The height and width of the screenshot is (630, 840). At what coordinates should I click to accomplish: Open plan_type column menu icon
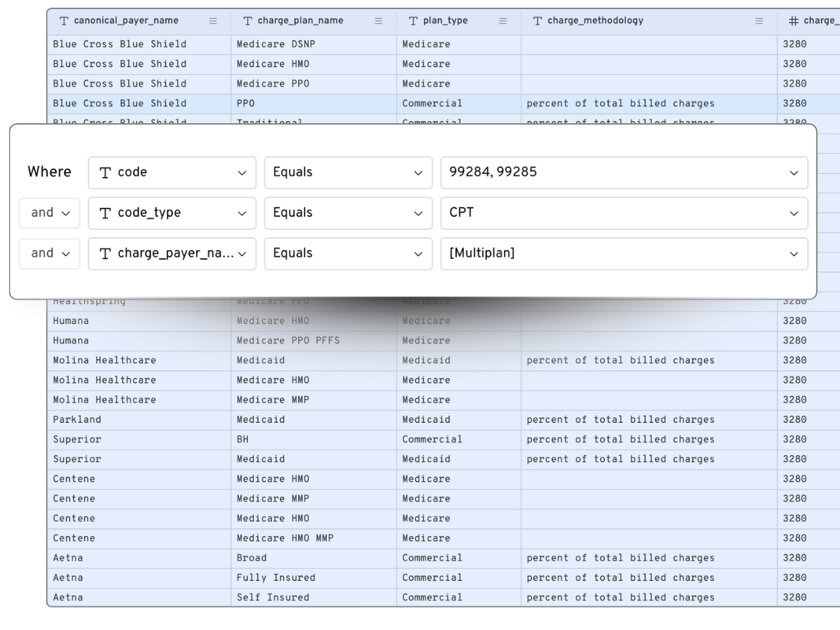click(503, 21)
